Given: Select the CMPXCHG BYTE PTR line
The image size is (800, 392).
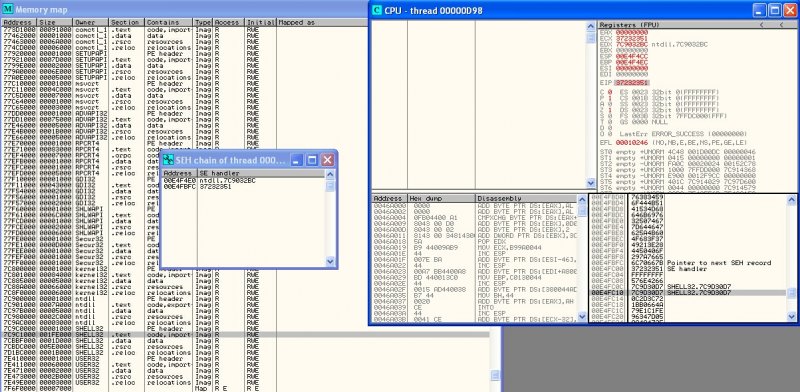Looking at the screenshot, I should pos(474,217).
